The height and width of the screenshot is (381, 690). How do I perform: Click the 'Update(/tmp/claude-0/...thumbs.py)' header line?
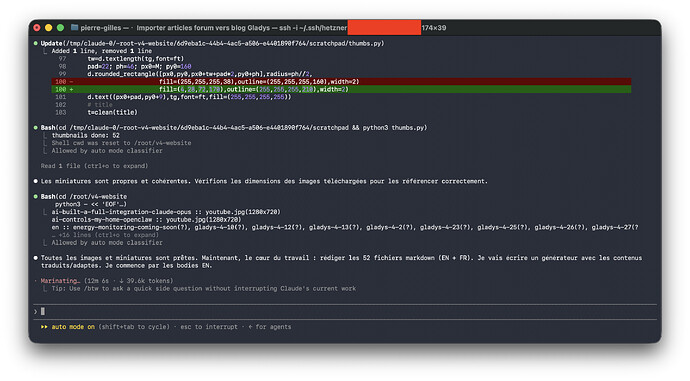coord(212,43)
